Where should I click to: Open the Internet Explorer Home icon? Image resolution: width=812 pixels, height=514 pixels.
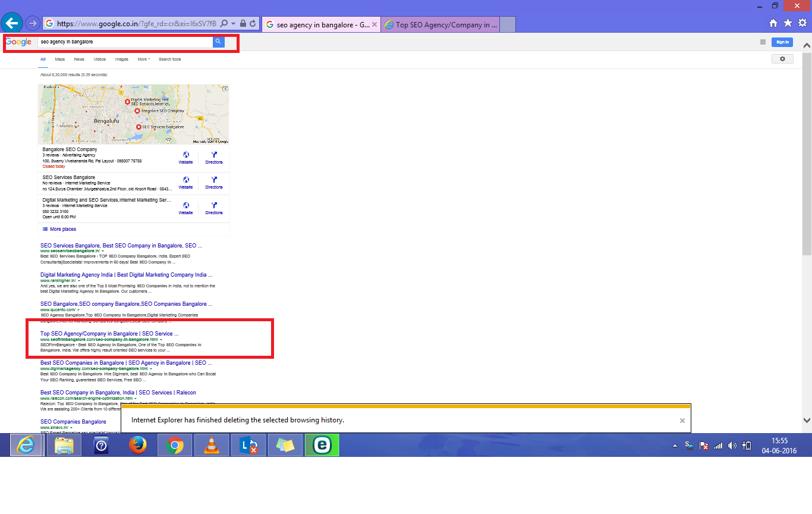tap(773, 23)
